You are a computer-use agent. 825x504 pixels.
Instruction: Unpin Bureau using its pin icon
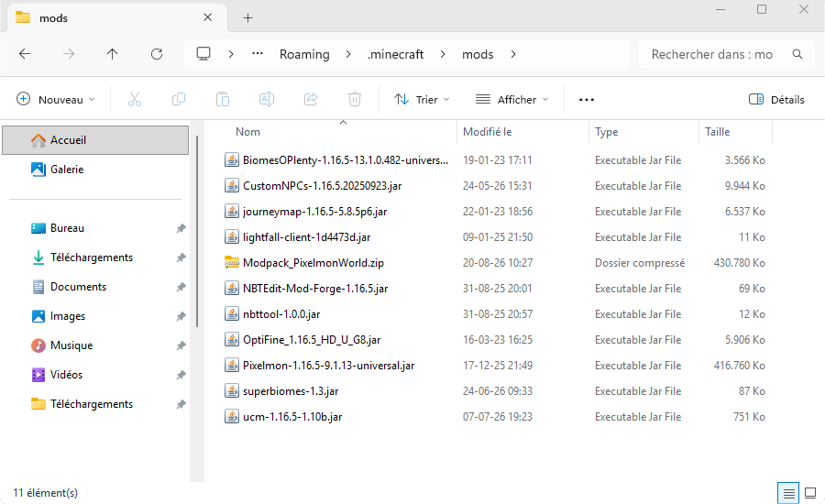coord(181,228)
